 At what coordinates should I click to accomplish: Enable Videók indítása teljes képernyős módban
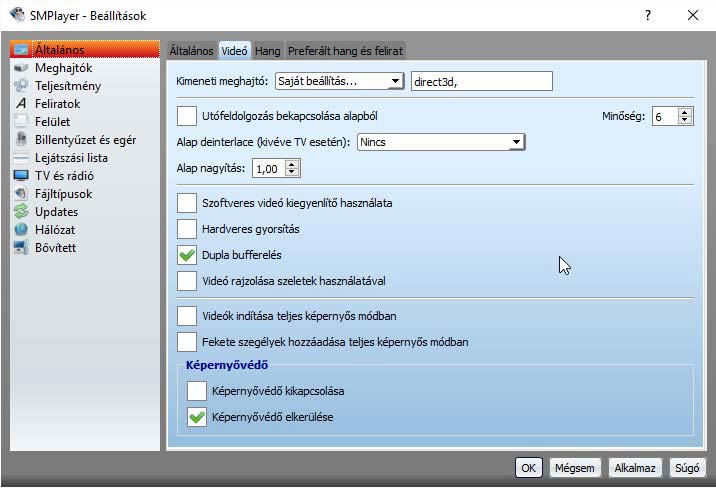(x=187, y=316)
